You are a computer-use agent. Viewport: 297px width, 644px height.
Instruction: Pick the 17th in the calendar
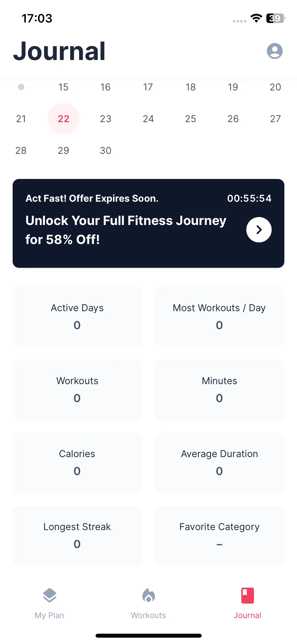coord(148,87)
